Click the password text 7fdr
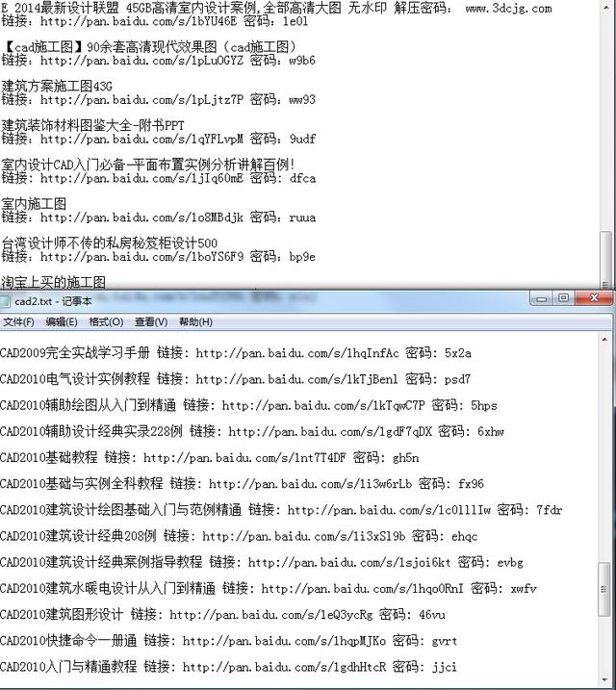The height and width of the screenshot is (690, 616). click(550, 510)
